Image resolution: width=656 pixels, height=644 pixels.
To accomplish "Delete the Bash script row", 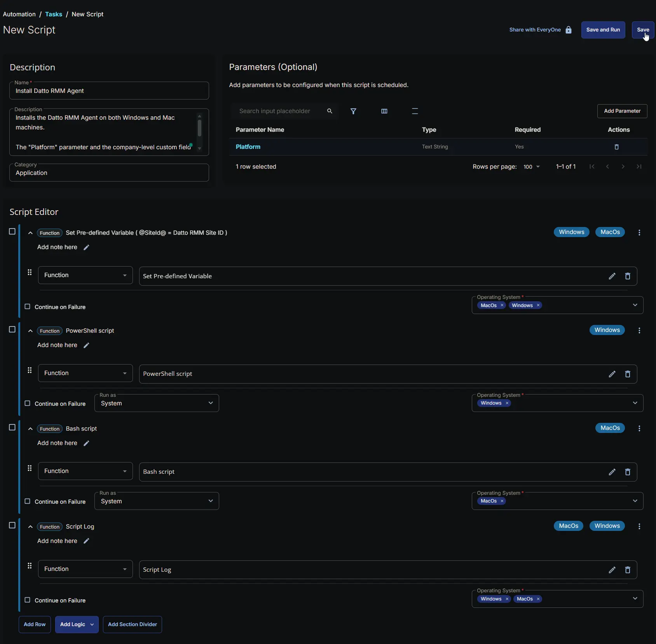I will coord(627,472).
